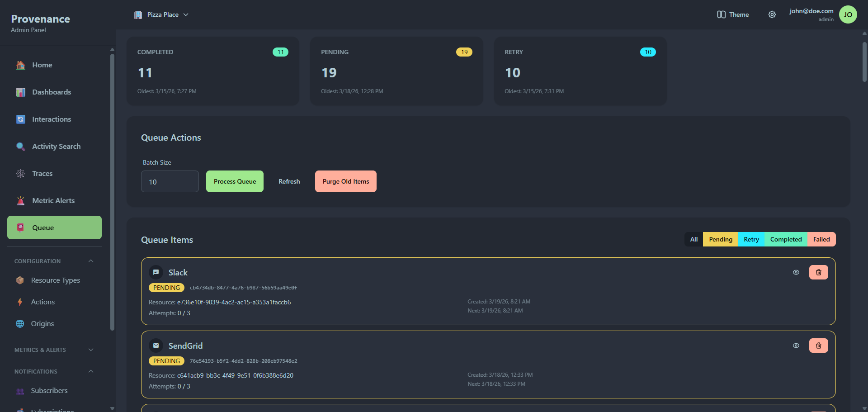This screenshot has height=412, width=868.
Task: Purge old items from the queue
Action: point(345,181)
